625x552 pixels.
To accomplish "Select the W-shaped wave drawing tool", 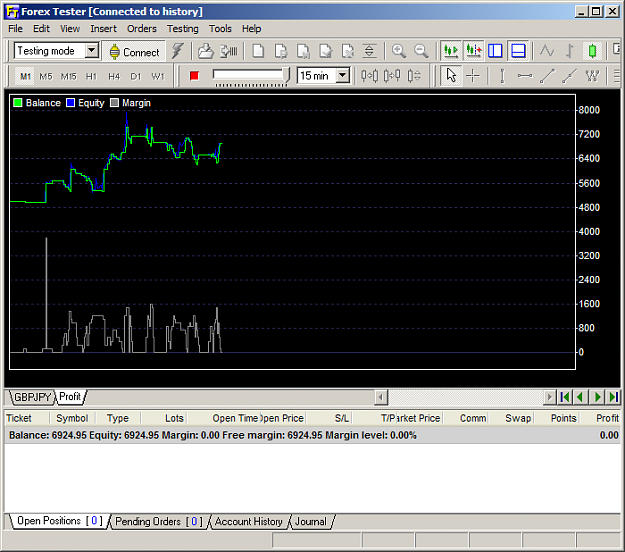I will pyautogui.click(x=592, y=76).
